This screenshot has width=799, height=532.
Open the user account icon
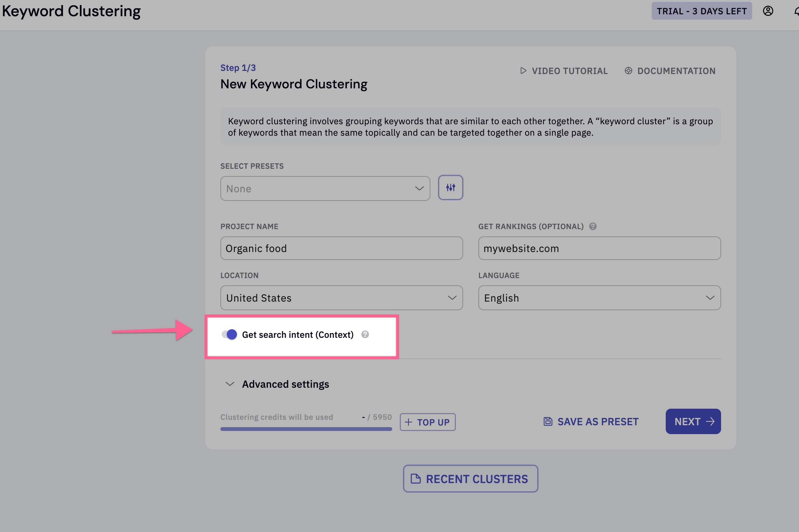[768, 11]
